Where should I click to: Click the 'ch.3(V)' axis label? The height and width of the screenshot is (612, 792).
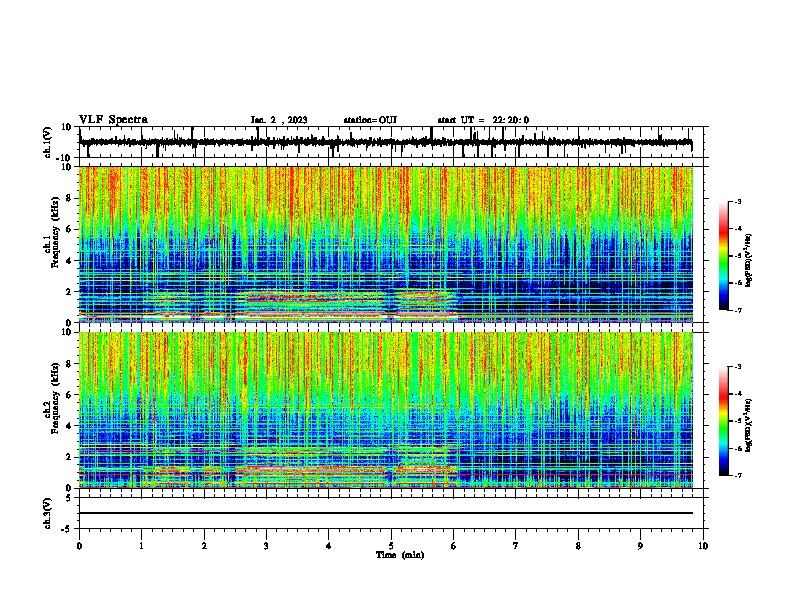click(47, 514)
